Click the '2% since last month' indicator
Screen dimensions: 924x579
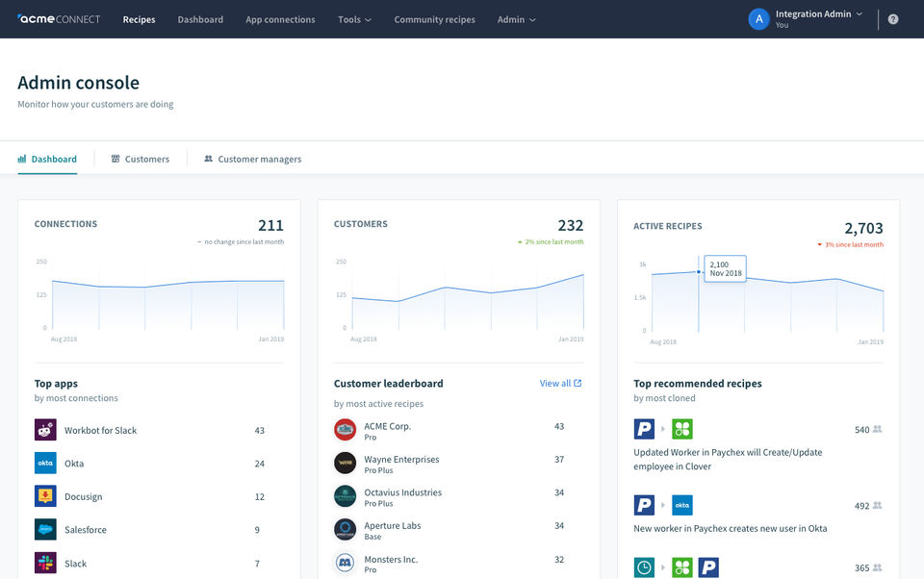[x=551, y=241]
